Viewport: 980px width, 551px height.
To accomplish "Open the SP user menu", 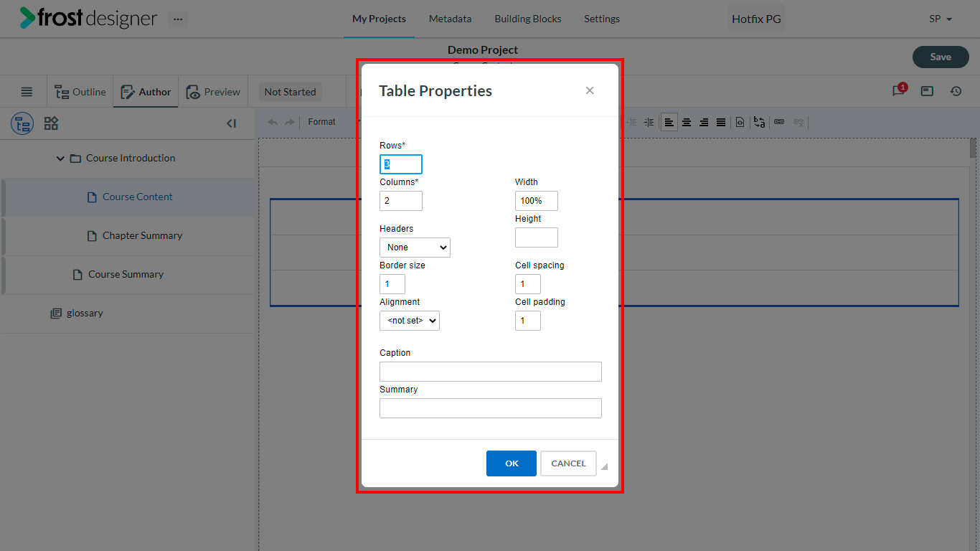I will pyautogui.click(x=941, y=19).
